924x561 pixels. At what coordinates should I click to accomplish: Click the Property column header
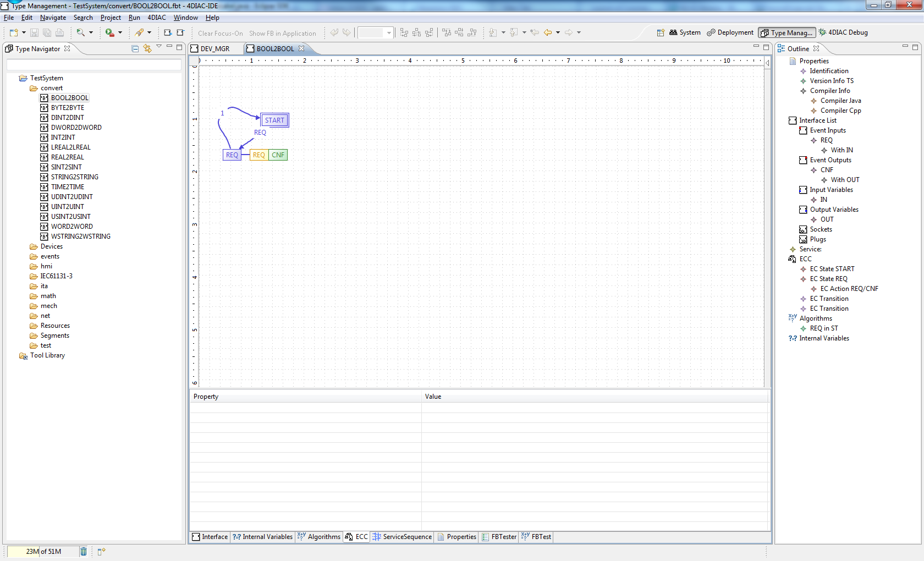305,397
